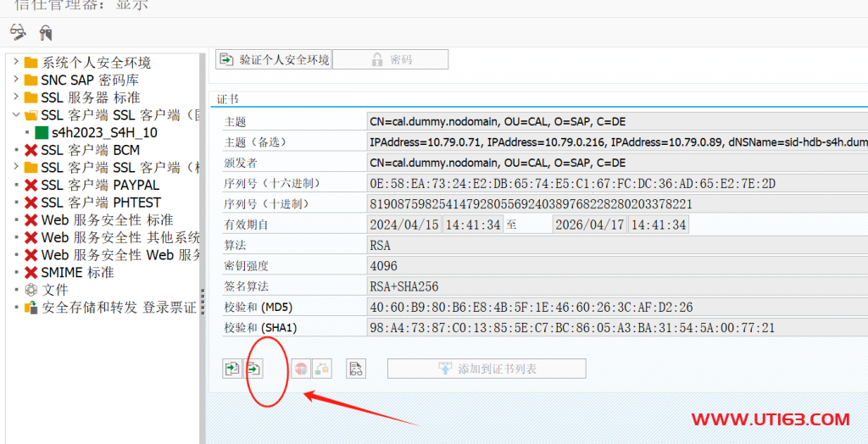Select the Web 服务安全性 标准 entry

point(108,219)
